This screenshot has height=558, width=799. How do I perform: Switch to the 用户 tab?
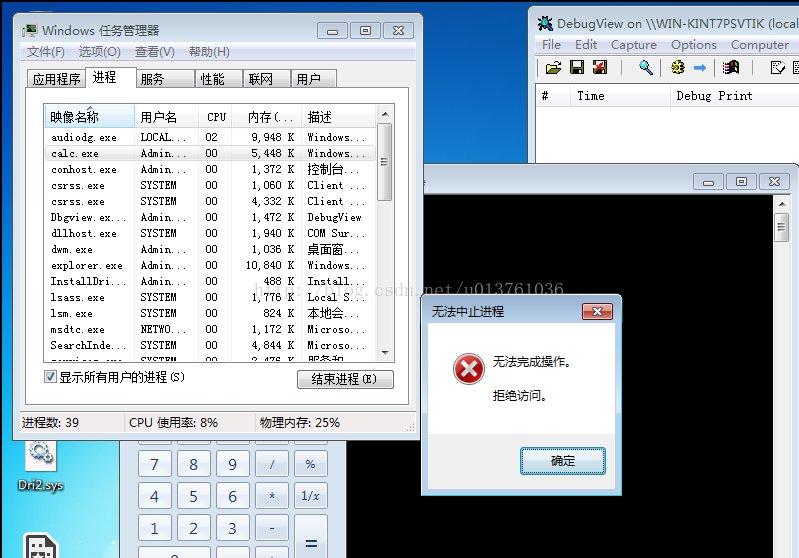313,79
